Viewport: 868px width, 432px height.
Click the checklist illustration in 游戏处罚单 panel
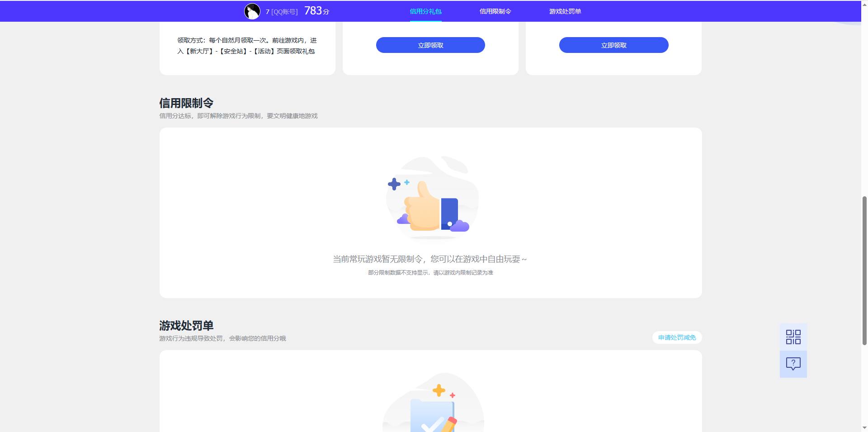pos(433,402)
